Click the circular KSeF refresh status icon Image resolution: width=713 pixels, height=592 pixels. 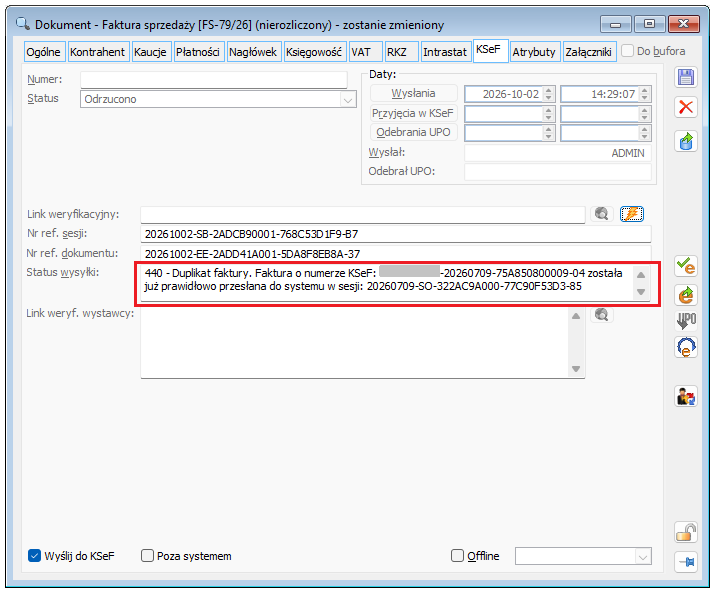pyautogui.click(x=686, y=348)
